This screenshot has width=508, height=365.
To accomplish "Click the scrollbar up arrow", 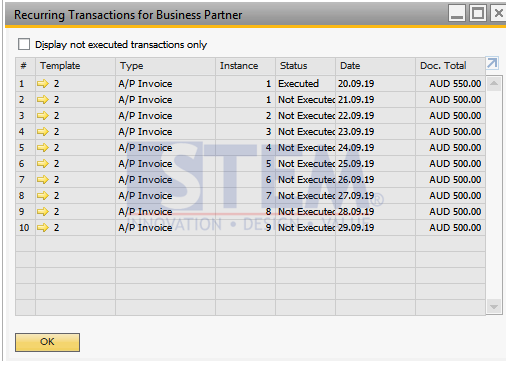I will click(494, 83).
